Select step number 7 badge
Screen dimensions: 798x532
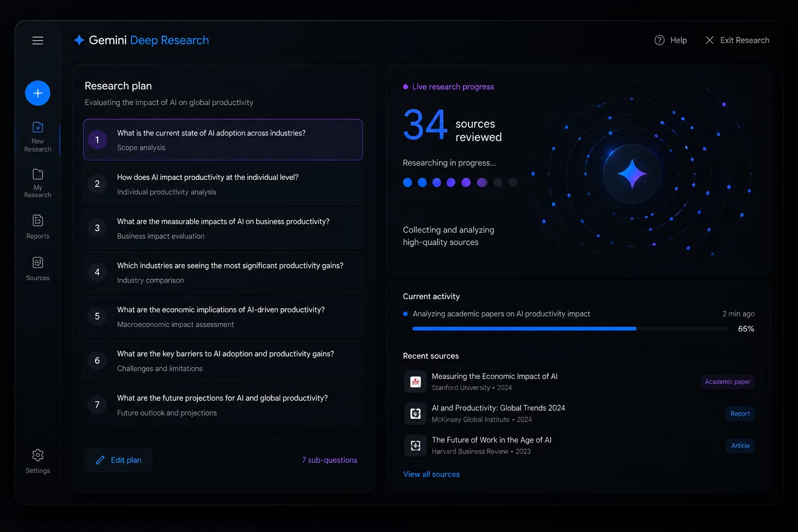97,405
